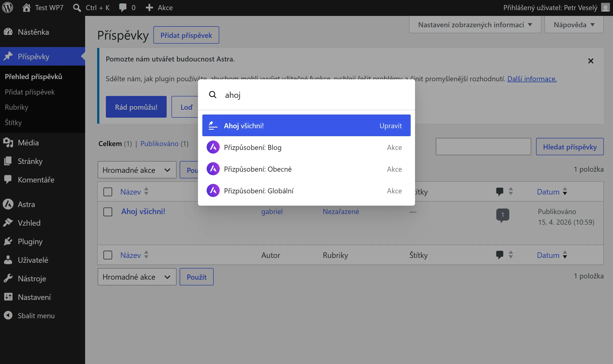Check the Ahoj všichni! post checkbox
This screenshot has height=364, width=613.
(x=108, y=212)
